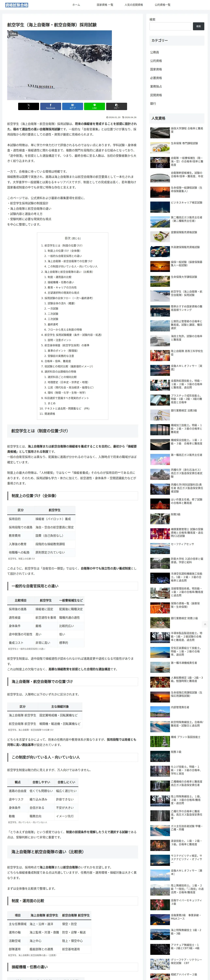Open the 公的資格一覧 menu item
Image resolution: width=210 pixels, height=980 pixels.
[x=162, y=5]
